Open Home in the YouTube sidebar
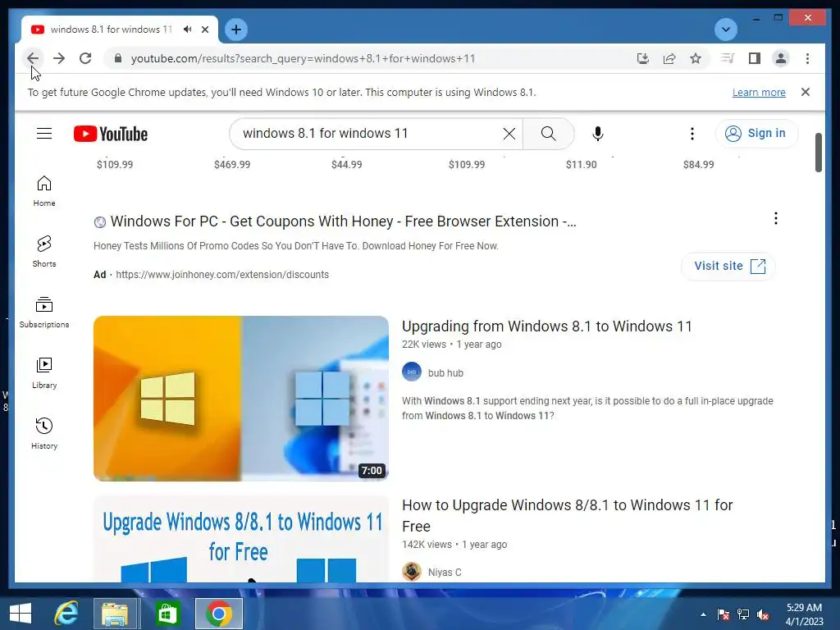This screenshot has height=630, width=840. click(x=44, y=191)
